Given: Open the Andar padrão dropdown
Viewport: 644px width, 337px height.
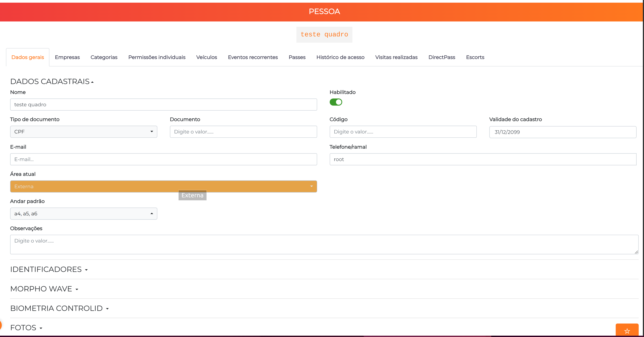Looking at the screenshot, I should click(84, 214).
